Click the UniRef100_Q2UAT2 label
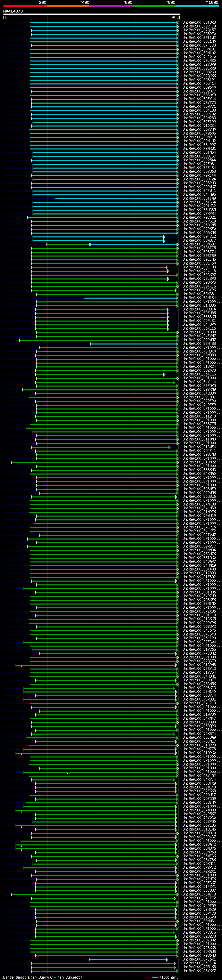The height and width of the screenshot is (980, 222). point(199,844)
